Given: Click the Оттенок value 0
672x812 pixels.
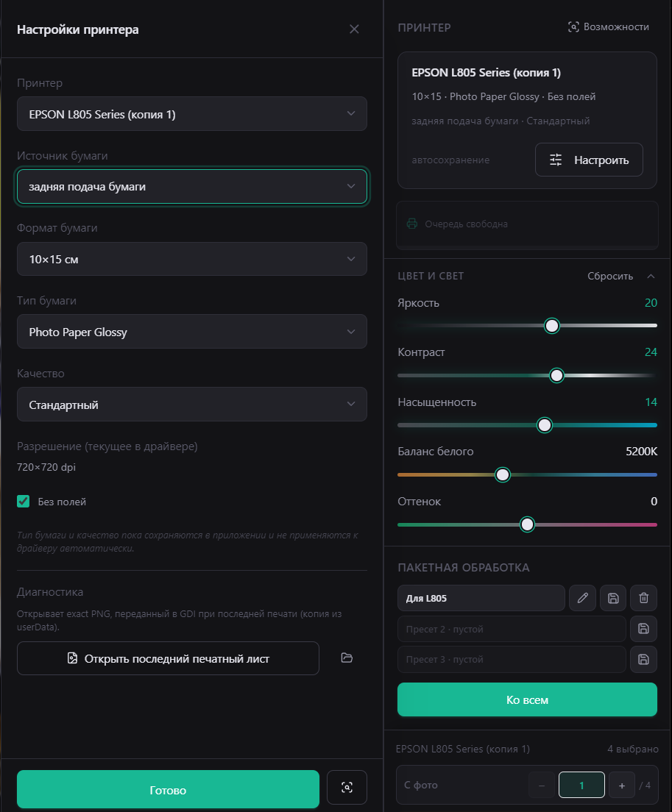Looking at the screenshot, I should [654, 502].
